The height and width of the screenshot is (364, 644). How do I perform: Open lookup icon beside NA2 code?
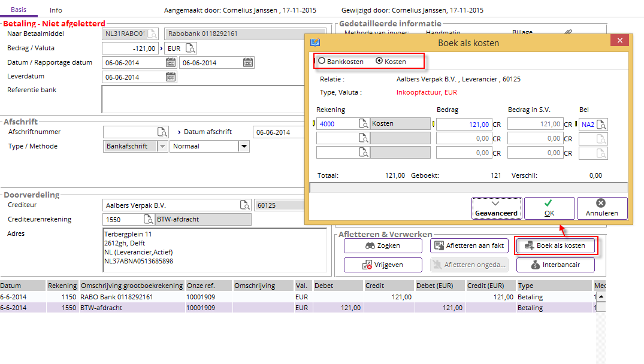[601, 125]
